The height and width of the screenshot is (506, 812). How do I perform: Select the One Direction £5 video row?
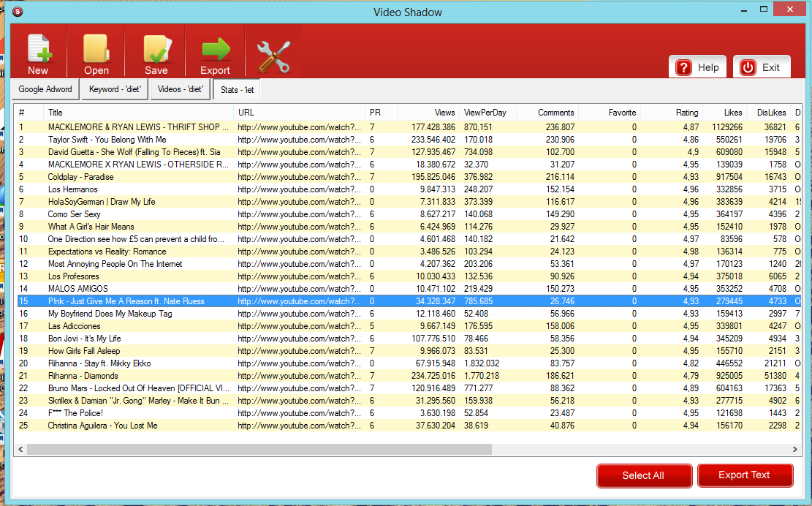(409, 239)
